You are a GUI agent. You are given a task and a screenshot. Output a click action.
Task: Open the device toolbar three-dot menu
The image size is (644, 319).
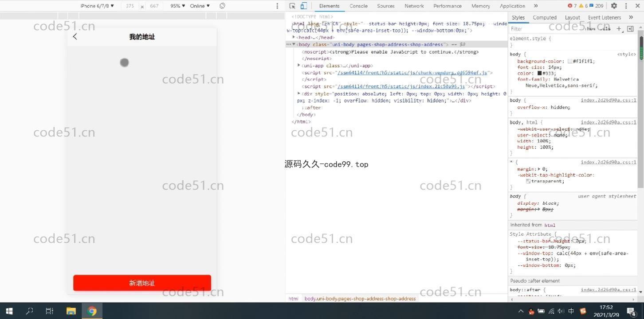(277, 6)
